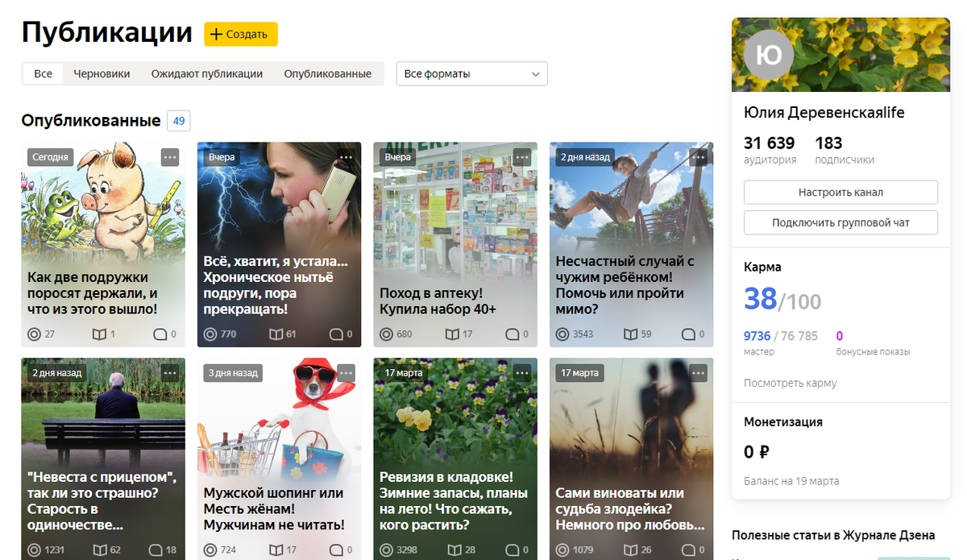Click comments icon on the piglets article card

click(160, 334)
